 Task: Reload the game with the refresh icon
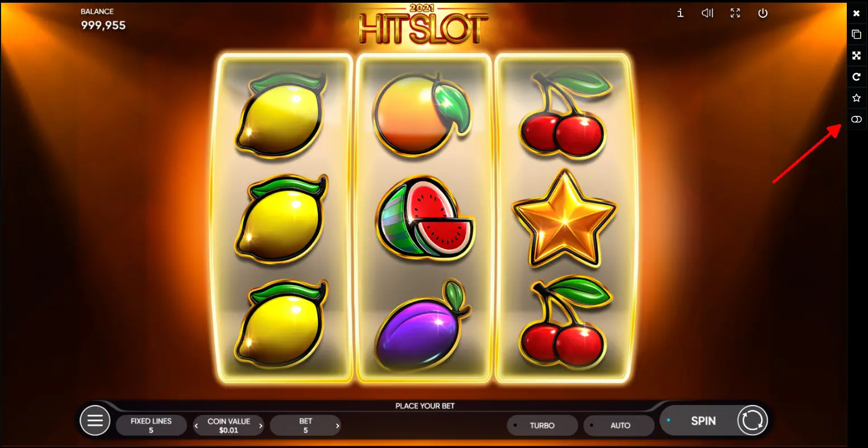(x=856, y=77)
